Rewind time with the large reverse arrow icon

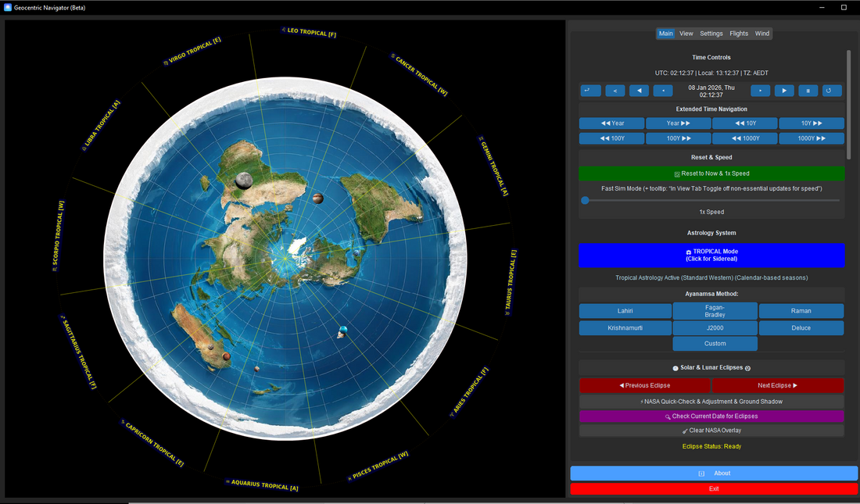[639, 91]
